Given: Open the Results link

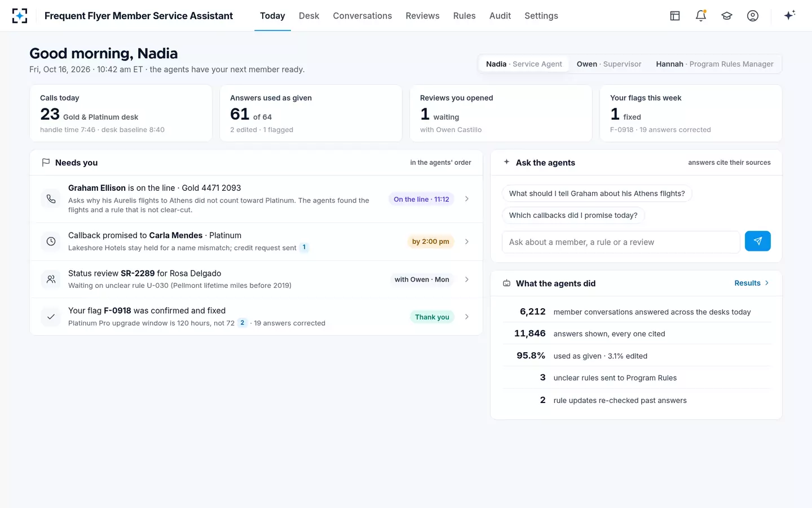Looking at the screenshot, I should [x=752, y=283].
